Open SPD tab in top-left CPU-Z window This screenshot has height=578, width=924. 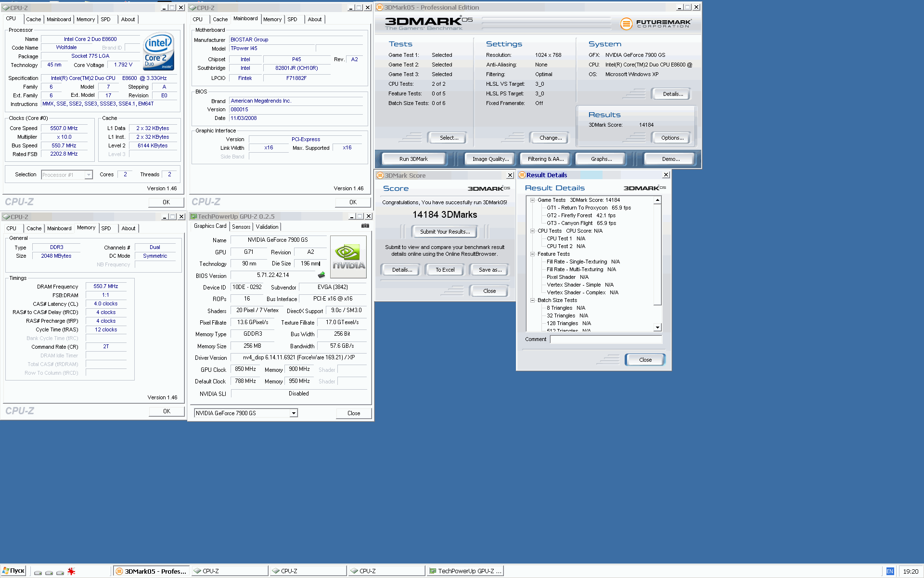(x=105, y=19)
